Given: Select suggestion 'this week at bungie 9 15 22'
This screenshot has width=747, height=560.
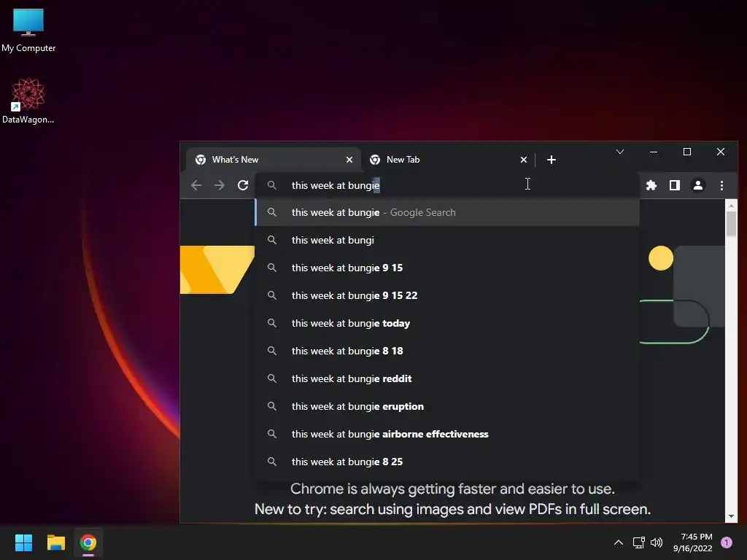Looking at the screenshot, I should pyautogui.click(x=447, y=295).
